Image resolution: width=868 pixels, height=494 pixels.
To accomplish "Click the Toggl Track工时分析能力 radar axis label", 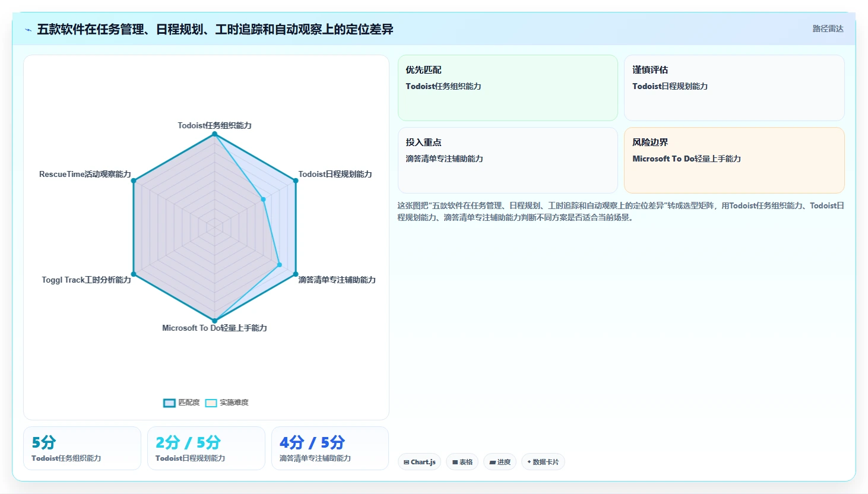I will tap(86, 280).
